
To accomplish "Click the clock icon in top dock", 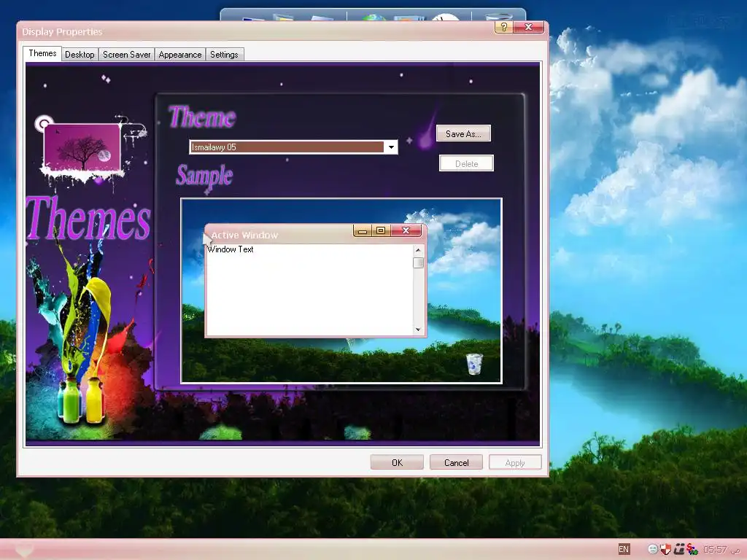I will pos(446,17).
